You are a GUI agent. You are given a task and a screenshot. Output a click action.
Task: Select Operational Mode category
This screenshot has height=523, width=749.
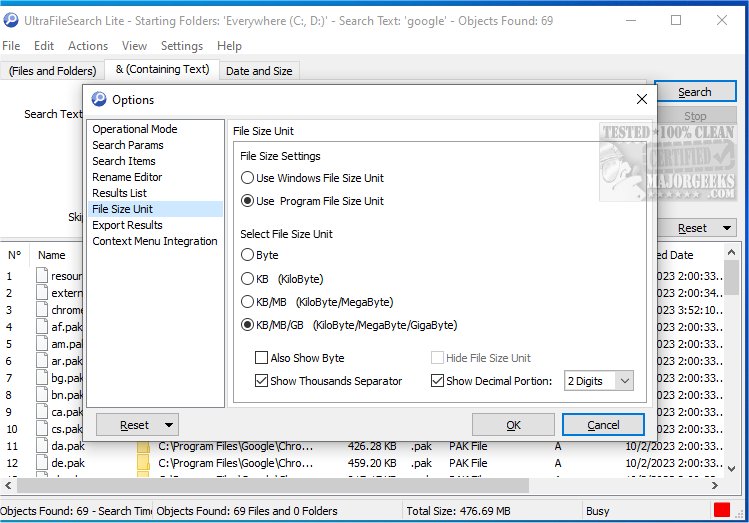click(155, 129)
